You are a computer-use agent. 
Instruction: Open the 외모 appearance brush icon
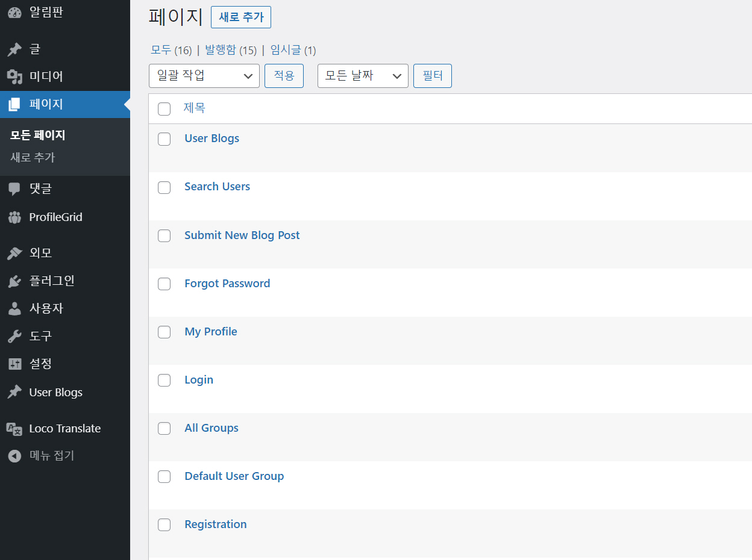point(14,252)
